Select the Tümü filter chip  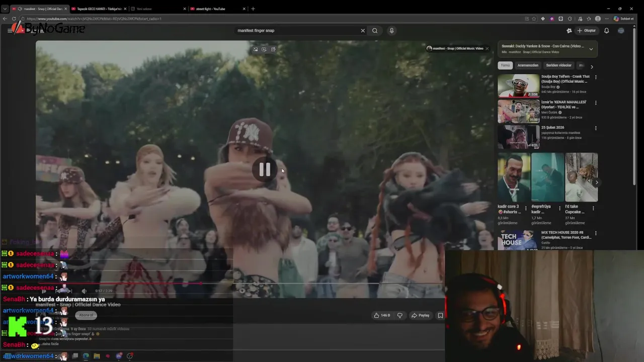[x=505, y=65]
